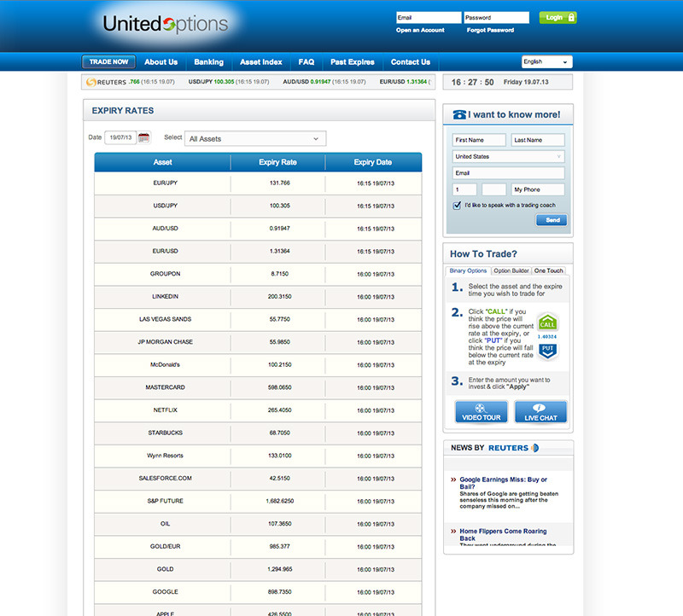Click the EUR/USD 1.31364 ticker quote
This screenshot has width=683, height=616.
tap(405, 82)
